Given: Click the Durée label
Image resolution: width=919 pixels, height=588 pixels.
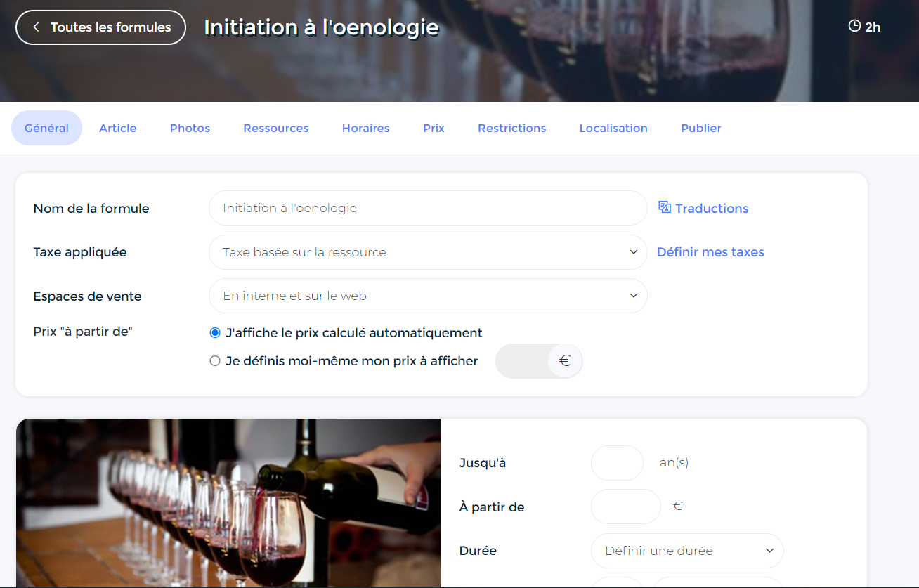Looking at the screenshot, I should (478, 551).
